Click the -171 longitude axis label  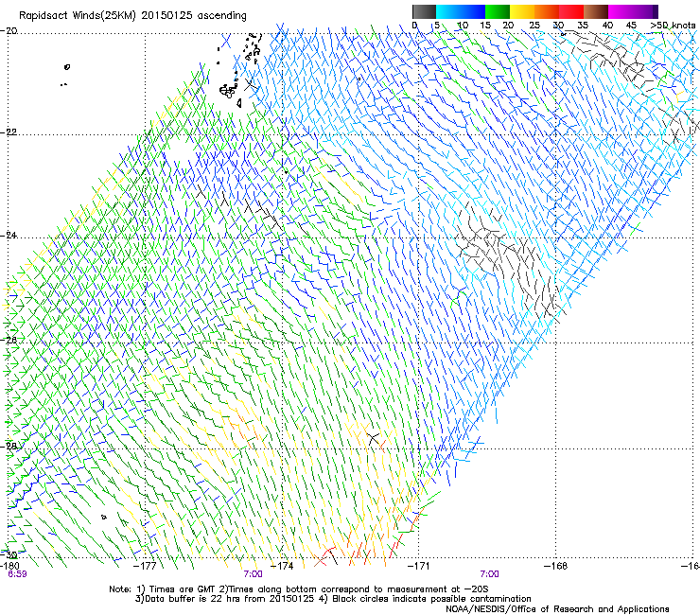point(419,566)
